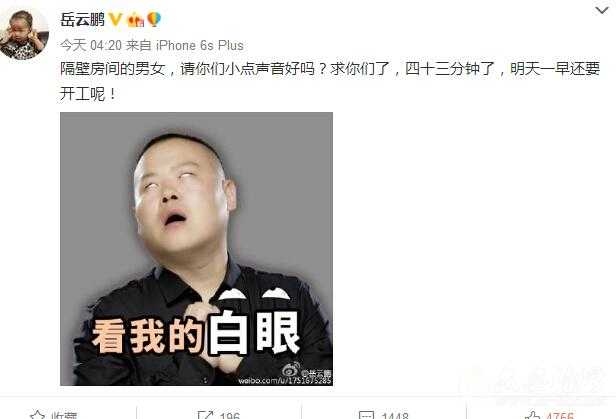The image size is (616, 419).
Task: Click the weibo.com watermark on the image
Action: 284,381
